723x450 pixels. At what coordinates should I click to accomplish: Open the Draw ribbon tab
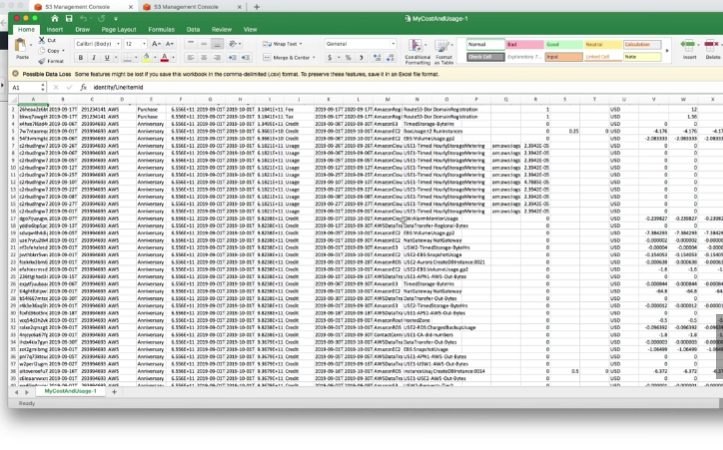pyautogui.click(x=83, y=30)
